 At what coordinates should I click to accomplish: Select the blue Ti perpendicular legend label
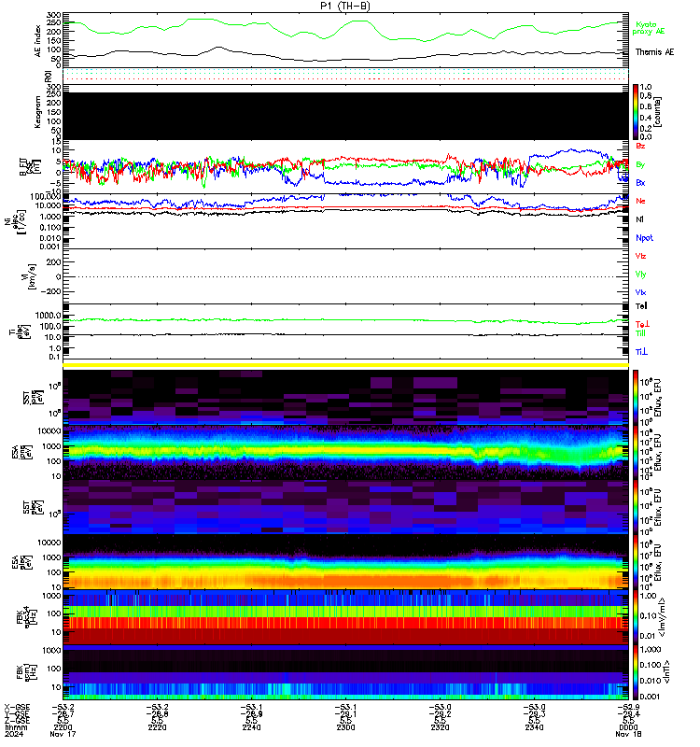click(641, 352)
